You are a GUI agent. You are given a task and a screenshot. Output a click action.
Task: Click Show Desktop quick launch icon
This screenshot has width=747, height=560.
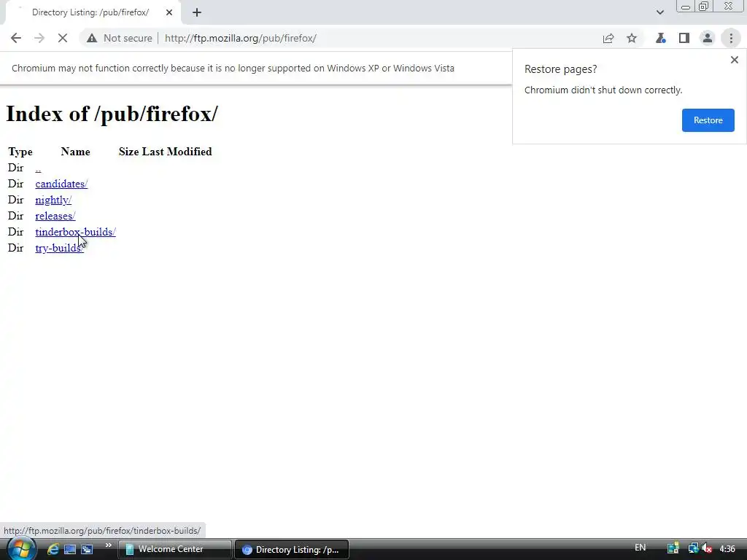tap(70, 549)
